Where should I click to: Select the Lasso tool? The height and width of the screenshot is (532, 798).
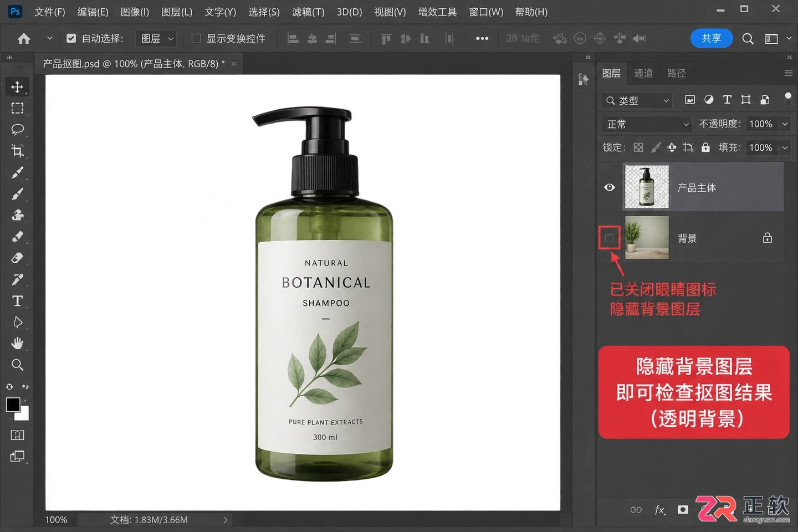(17, 130)
